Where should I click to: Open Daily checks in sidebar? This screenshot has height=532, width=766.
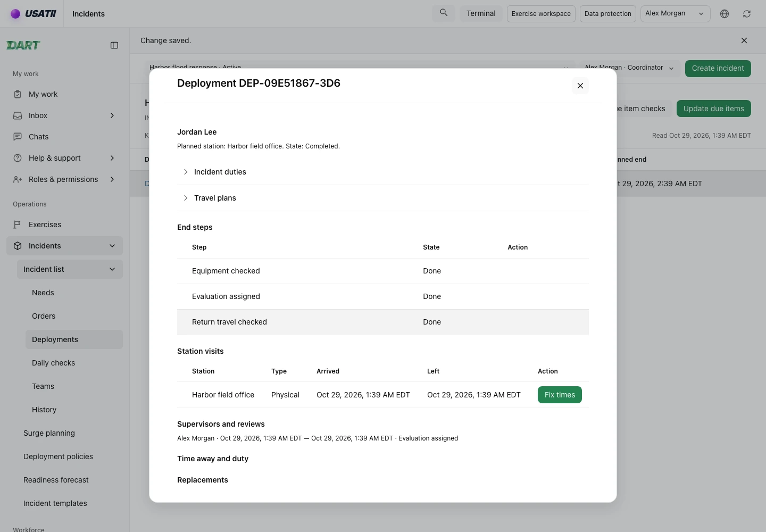click(x=74, y=363)
